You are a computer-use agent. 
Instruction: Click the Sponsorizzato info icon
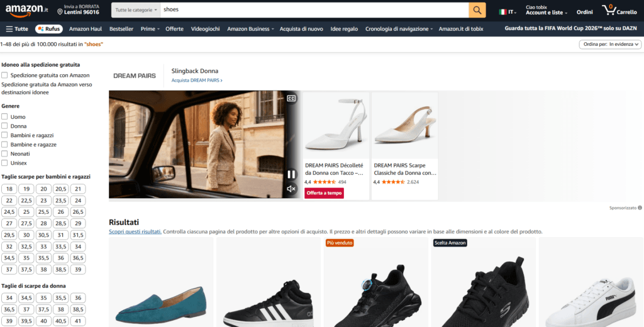[640, 208]
